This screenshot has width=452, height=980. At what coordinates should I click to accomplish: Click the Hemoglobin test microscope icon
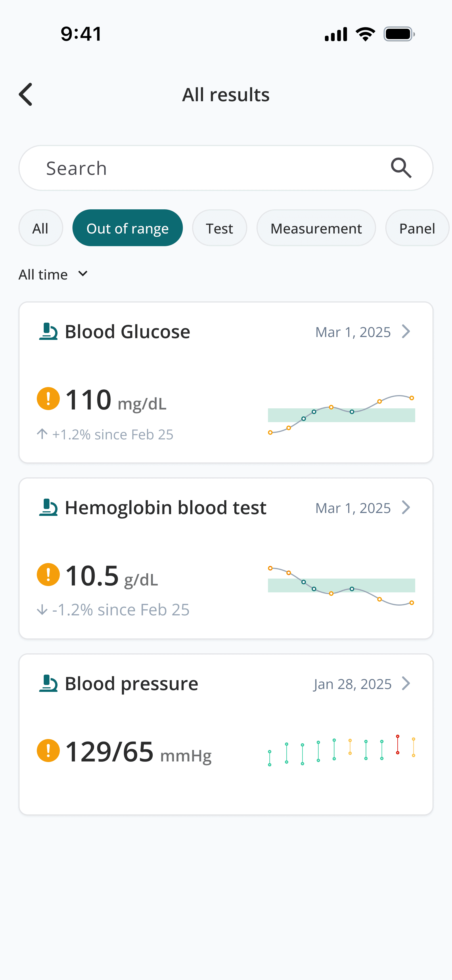[48, 508]
